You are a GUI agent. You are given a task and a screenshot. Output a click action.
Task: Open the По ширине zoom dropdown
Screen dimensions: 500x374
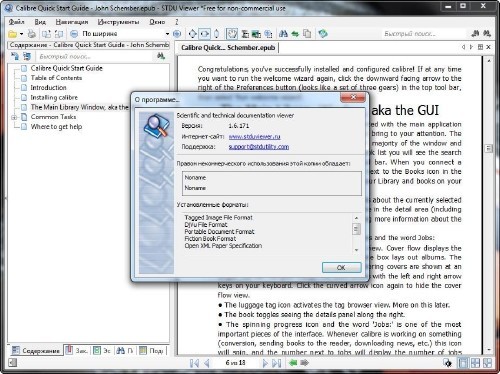click(167, 34)
